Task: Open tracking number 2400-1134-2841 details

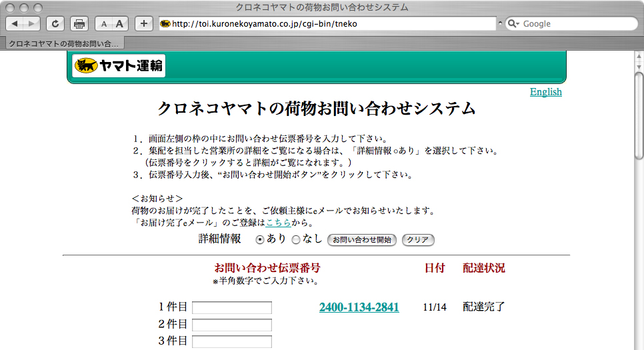Action: point(359,307)
